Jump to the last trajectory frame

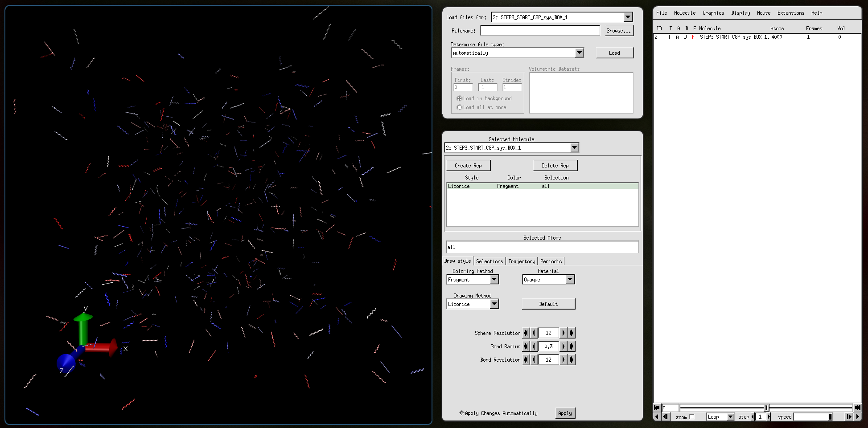857,408
